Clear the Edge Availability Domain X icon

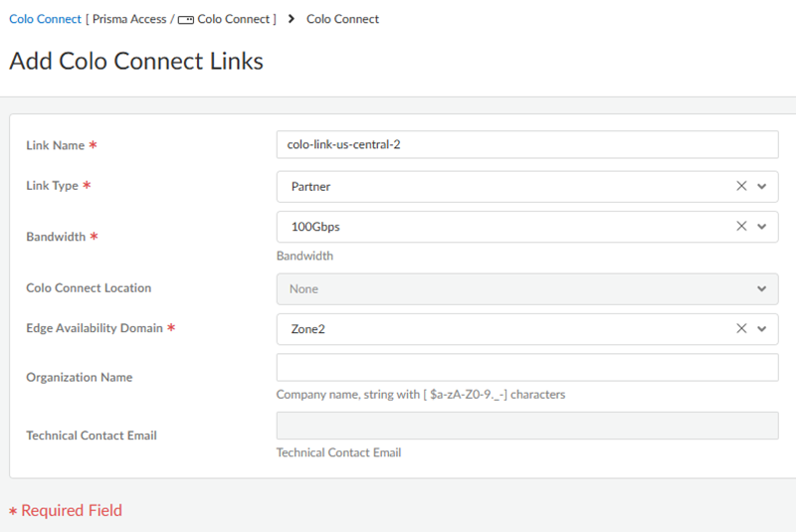(x=741, y=328)
